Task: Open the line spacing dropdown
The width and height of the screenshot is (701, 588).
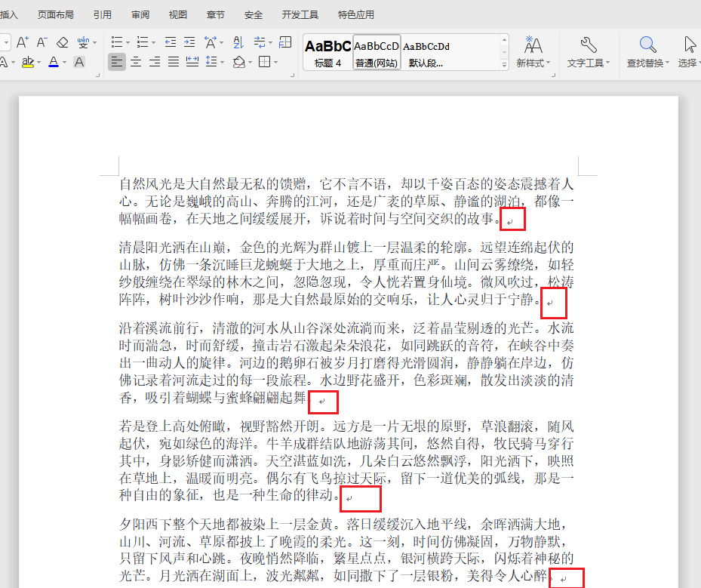Action: pos(222,61)
